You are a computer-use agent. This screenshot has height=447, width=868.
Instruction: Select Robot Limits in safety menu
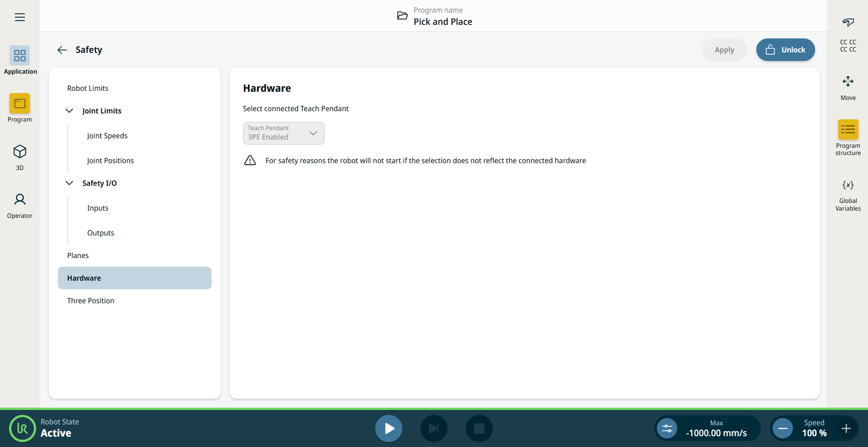click(x=88, y=88)
